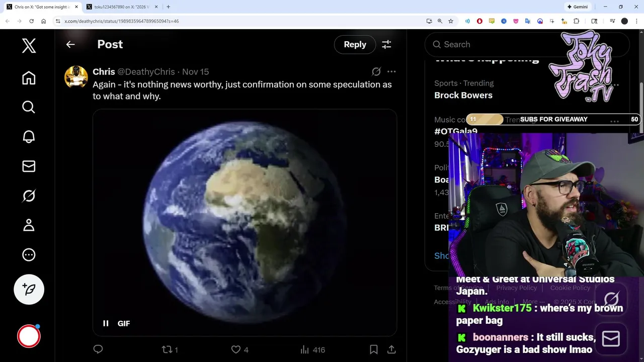Open the Chrome profile avatar
The height and width of the screenshot is (362, 644).
[x=624, y=21]
